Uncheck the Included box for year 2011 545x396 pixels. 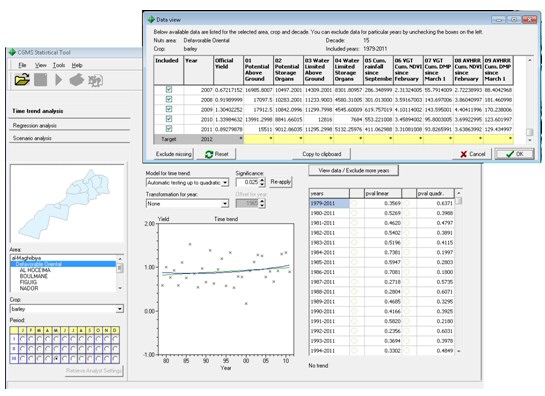click(169, 129)
